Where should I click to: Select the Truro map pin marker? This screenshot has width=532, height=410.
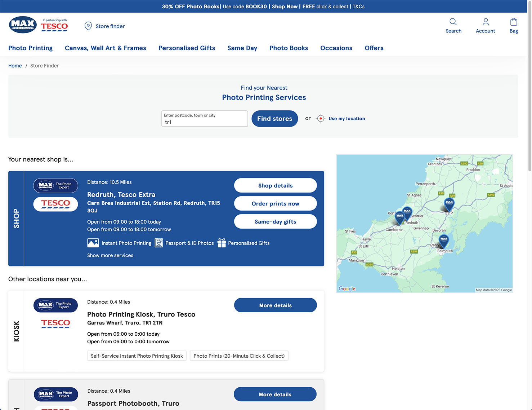click(x=449, y=204)
